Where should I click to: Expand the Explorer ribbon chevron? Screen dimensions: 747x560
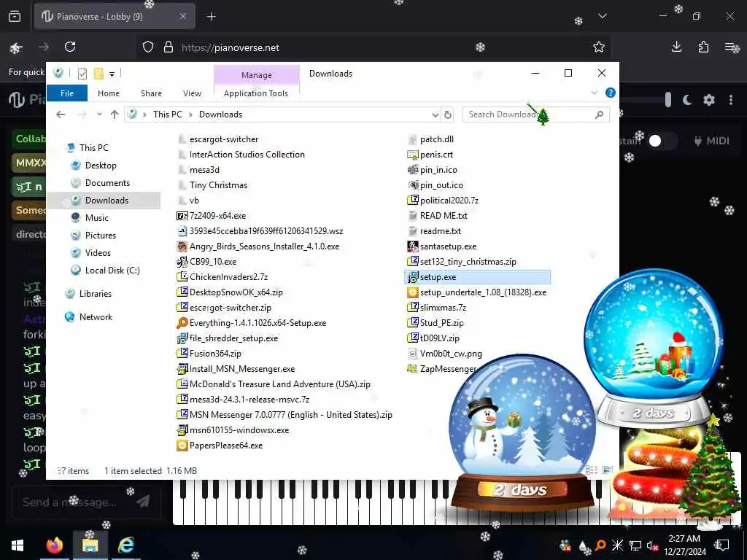[594, 93]
